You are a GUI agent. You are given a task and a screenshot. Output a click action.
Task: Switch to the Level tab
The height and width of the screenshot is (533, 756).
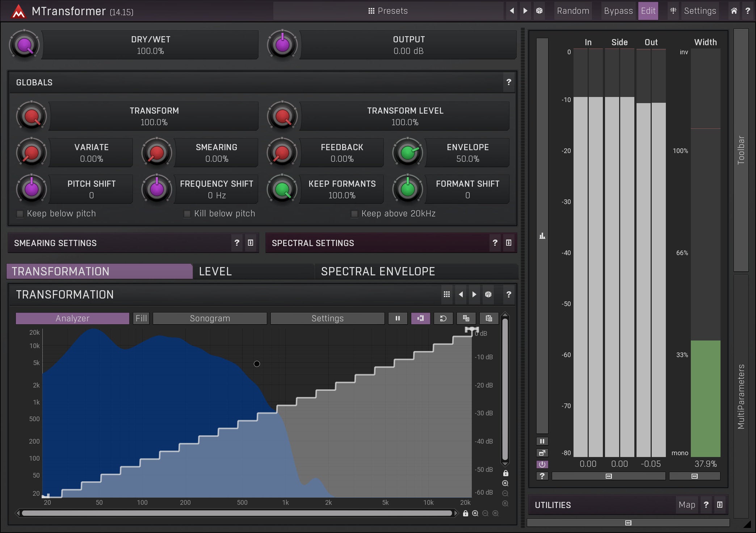tap(215, 271)
